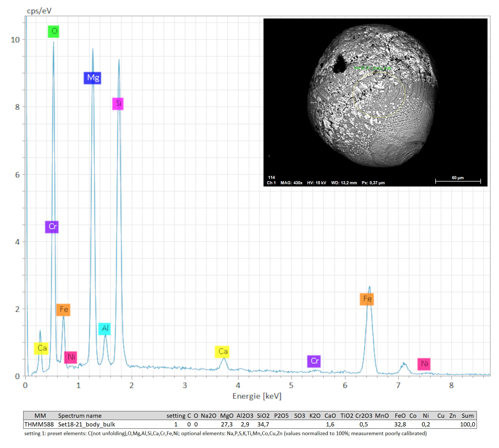Select the blue Mg peak label
Viewport: 499px width, 448px height.
(x=92, y=78)
